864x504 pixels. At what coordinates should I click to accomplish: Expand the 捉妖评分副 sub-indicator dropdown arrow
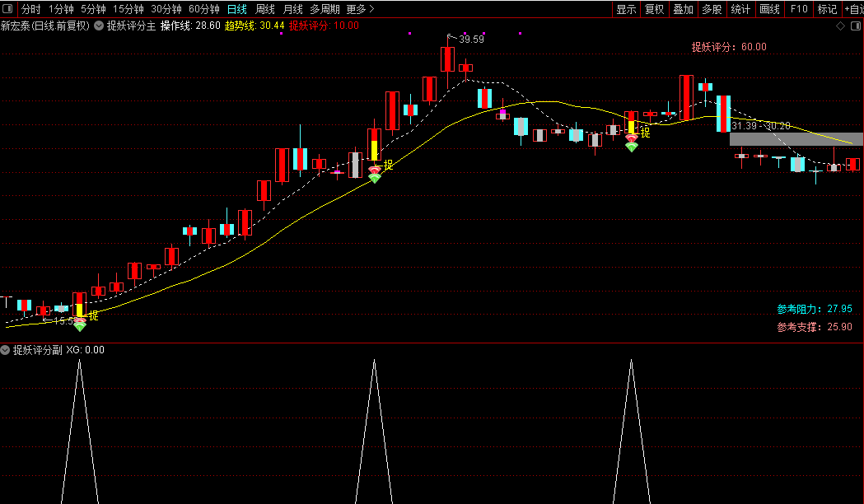pyautogui.click(x=5, y=350)
